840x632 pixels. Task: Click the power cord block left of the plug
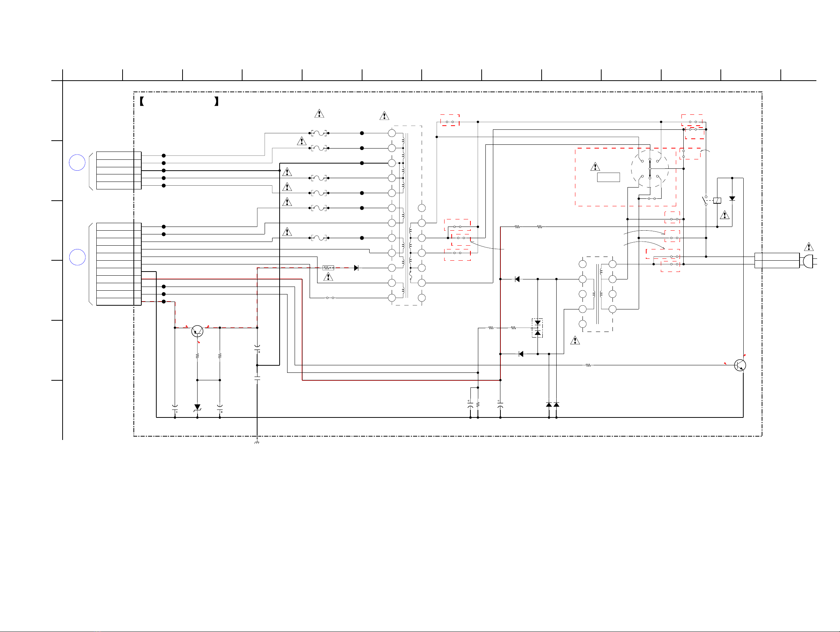[x=777, y=260]
